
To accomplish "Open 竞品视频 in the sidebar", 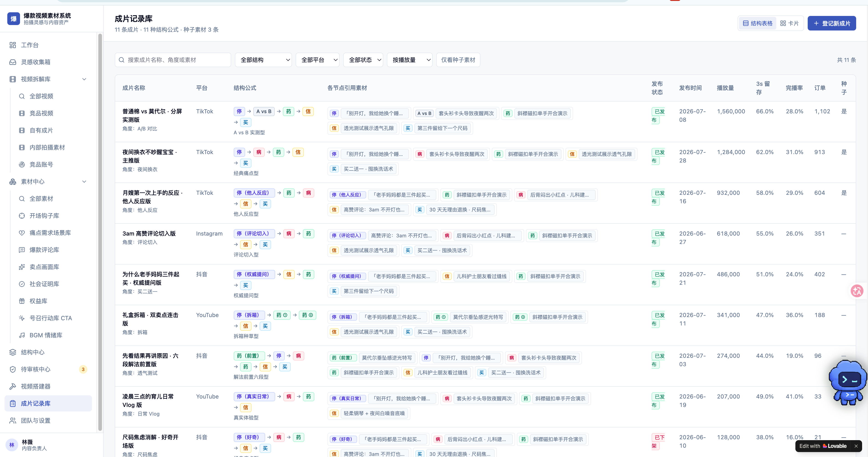I will 41,113.
